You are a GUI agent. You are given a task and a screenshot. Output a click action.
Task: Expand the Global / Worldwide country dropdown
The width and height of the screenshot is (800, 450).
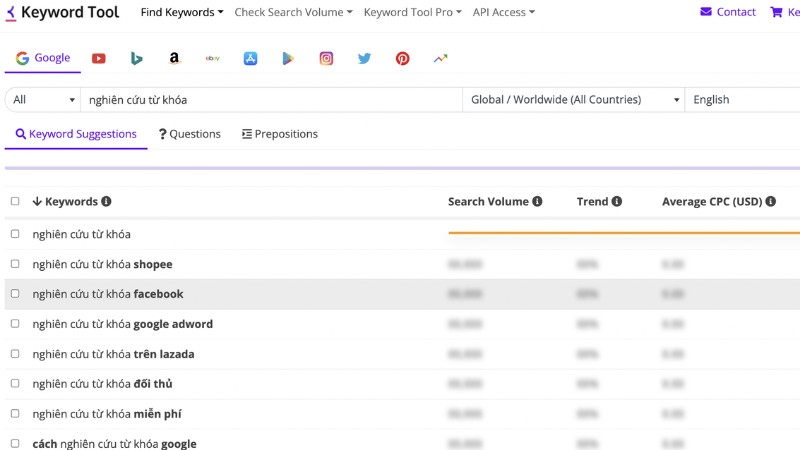[x=573, y=99]
